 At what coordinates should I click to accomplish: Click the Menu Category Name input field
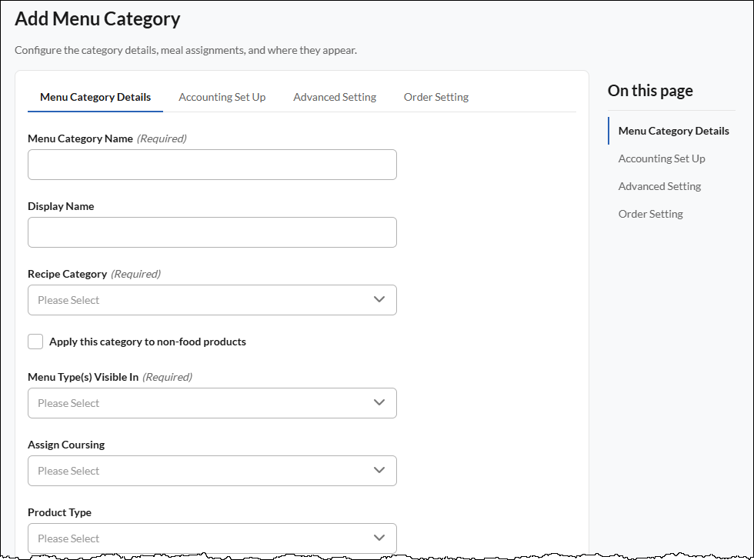point(212,165)
